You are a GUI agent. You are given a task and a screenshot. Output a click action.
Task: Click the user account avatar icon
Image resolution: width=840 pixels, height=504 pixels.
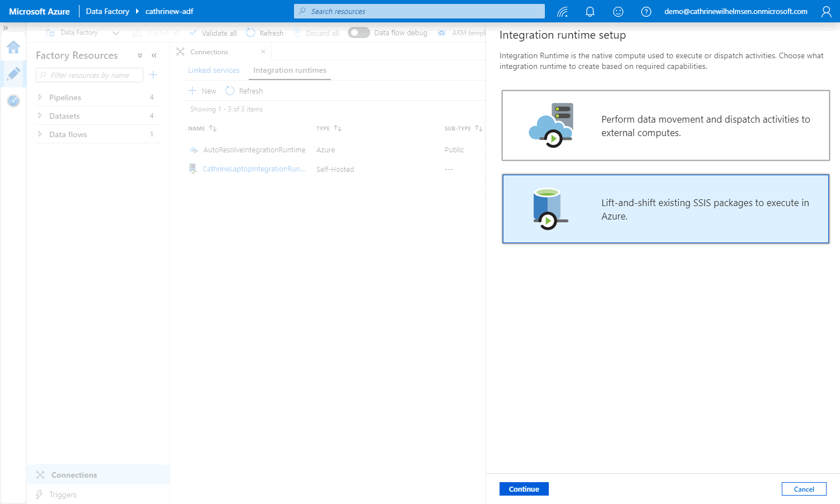pos(826,12)
